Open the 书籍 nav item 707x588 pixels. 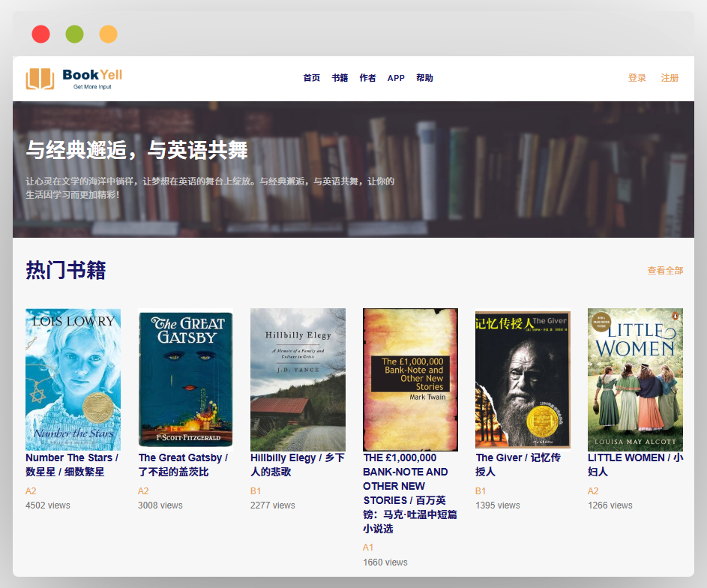coord(340,78)
